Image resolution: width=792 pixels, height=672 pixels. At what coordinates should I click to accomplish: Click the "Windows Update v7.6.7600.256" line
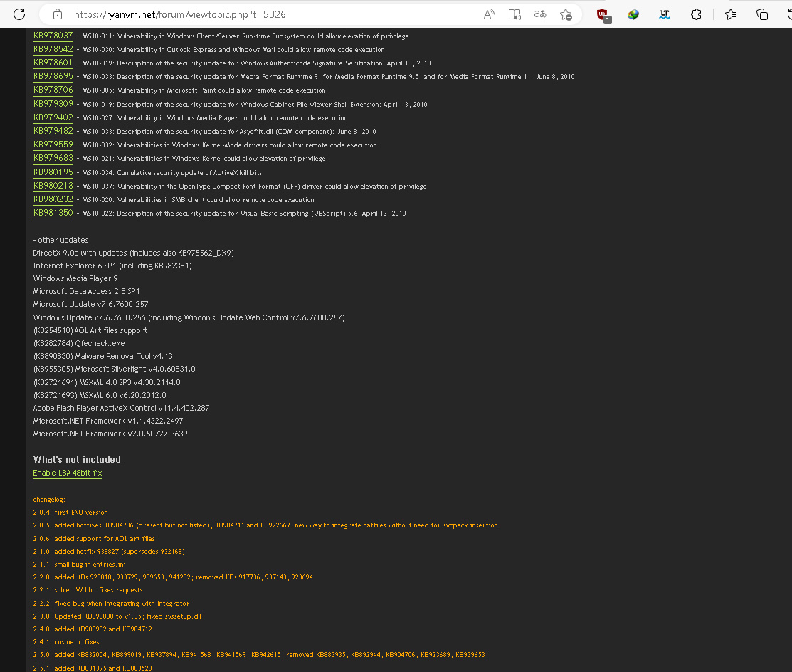click(189, 317)
